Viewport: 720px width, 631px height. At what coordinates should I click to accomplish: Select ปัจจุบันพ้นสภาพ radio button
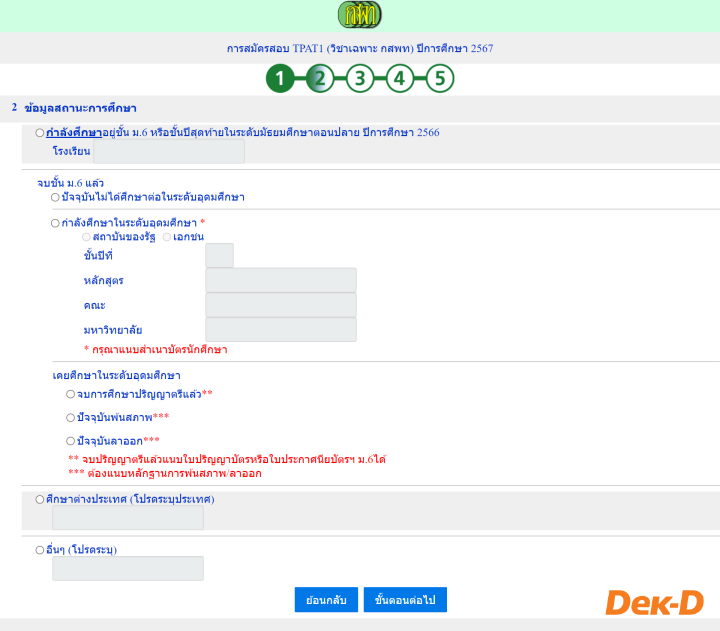[71, 417]
